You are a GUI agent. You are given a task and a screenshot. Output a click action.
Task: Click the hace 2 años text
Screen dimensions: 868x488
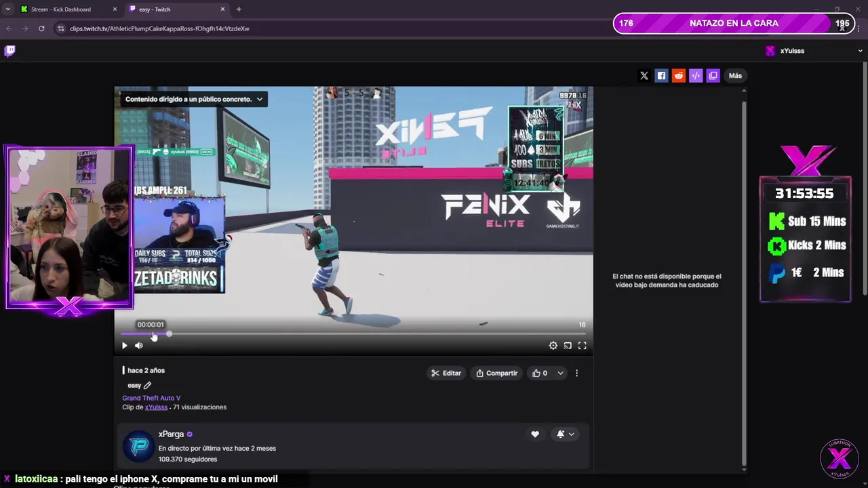[x=146, y=371]
